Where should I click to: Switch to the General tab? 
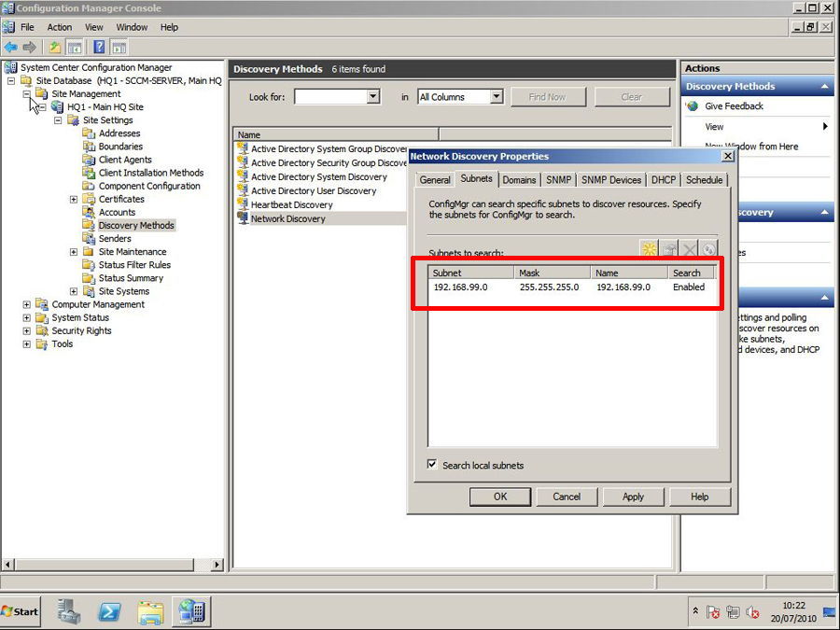[x=434, y=180]
